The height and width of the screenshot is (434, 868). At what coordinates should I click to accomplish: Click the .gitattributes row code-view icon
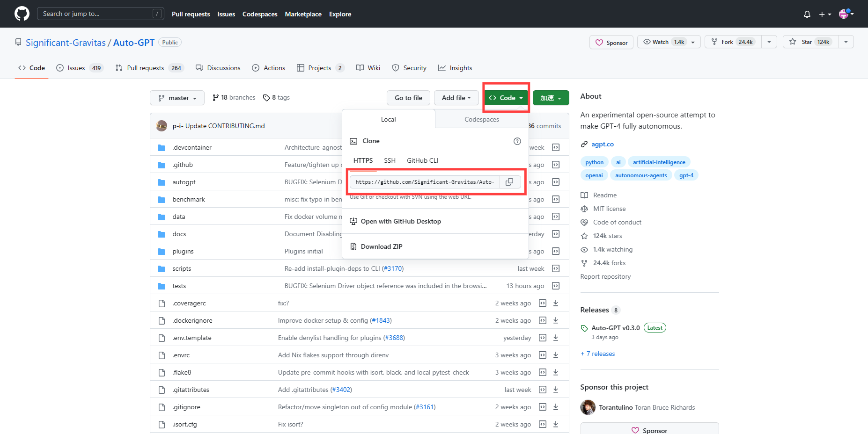[543, 390]
